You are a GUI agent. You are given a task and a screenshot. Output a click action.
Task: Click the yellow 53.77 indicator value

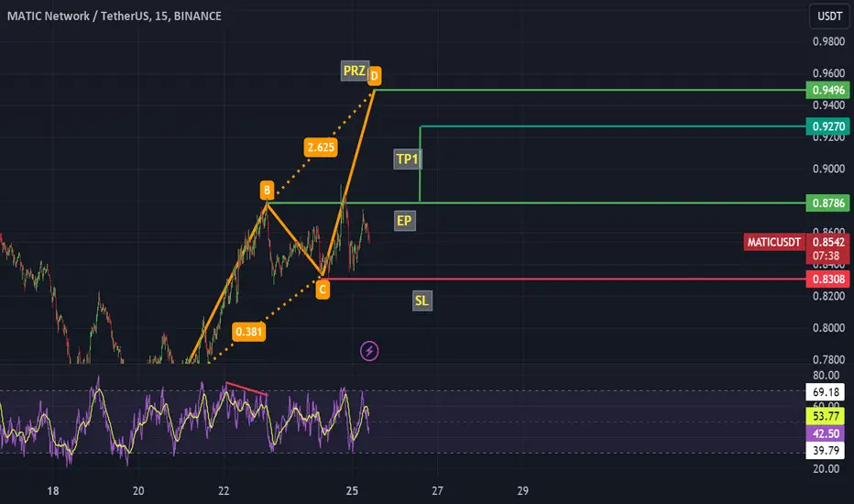click(826, 416)
